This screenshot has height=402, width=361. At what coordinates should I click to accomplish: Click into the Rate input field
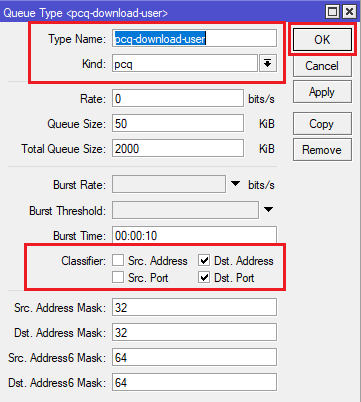(x=178, y=98)
